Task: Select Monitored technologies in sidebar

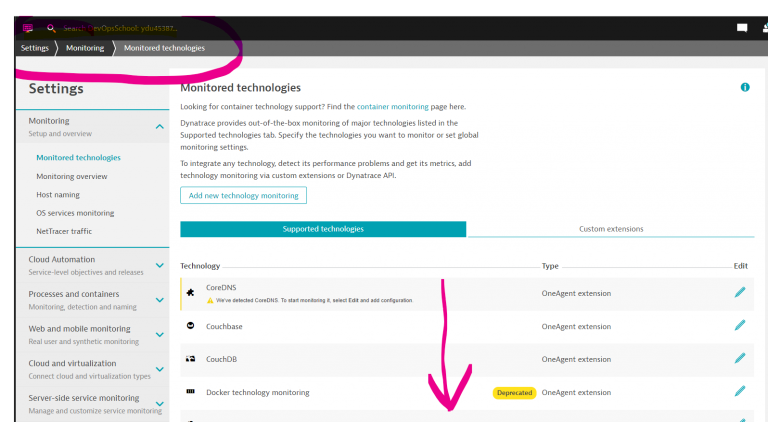Action: pyautogui.click(x=78, y=158)
